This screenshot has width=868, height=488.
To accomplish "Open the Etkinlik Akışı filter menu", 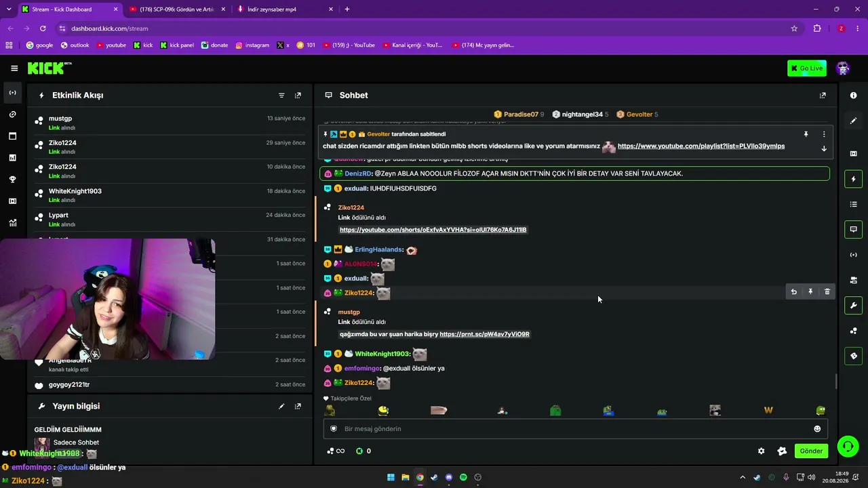I will pyautogui.click(x=281, y=96).
